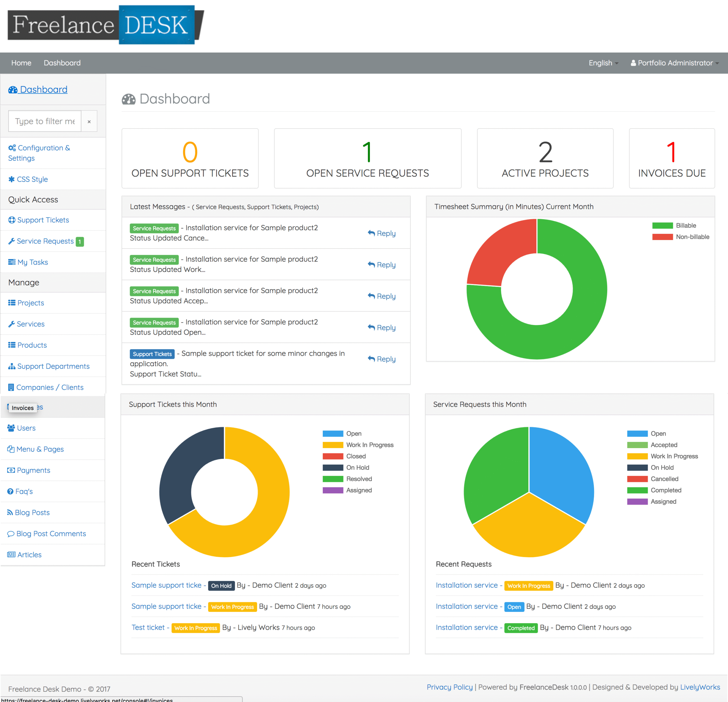Reply to the Sample support ticket message
The width and height of the screenshot is (728, 702).
coord(381,359)
